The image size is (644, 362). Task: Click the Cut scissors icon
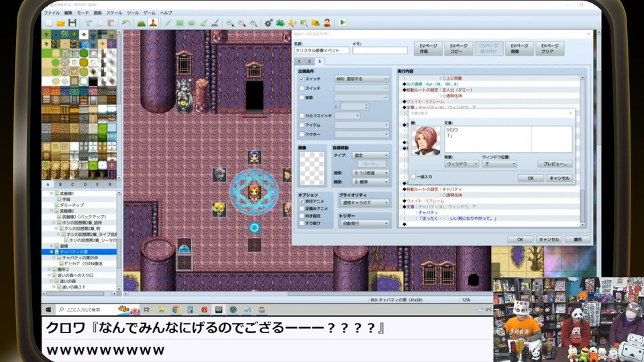[x=88, y=23]
